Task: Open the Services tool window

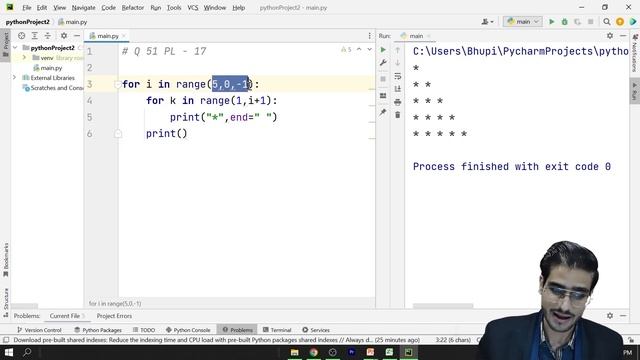Action: point(316,330)
